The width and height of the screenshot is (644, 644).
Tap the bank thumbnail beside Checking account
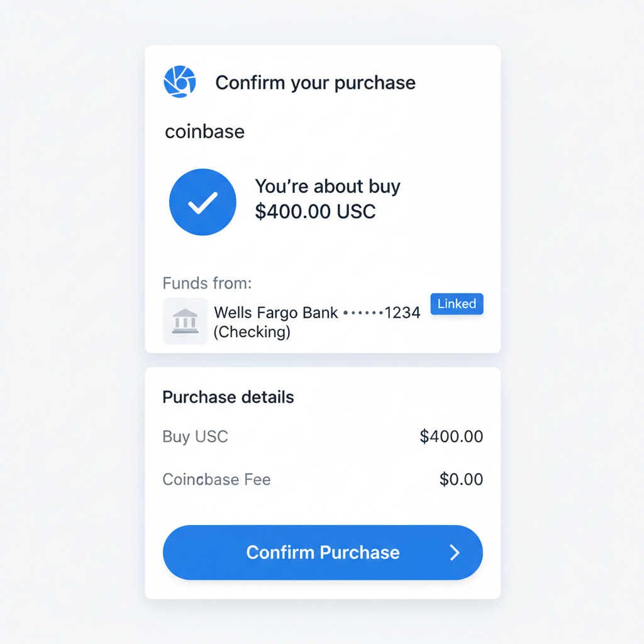pyautogui.click(x=185, y=321)
